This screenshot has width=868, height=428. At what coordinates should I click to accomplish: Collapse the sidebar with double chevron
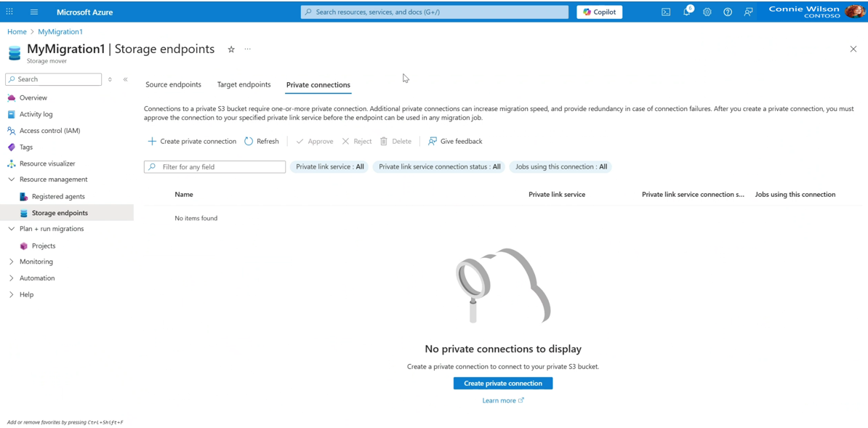click(x=126, y=79)
